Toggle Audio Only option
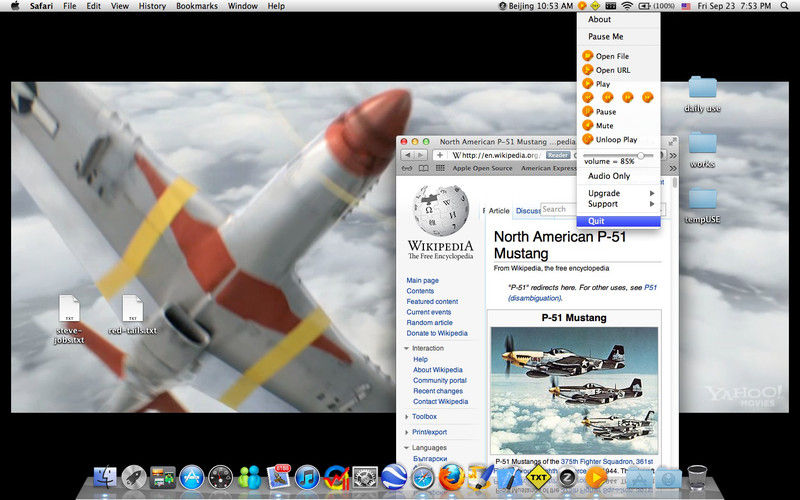Image resolution: width=800 pixels, height=500 pixels. pyautogui.click(x=618, y=176)
